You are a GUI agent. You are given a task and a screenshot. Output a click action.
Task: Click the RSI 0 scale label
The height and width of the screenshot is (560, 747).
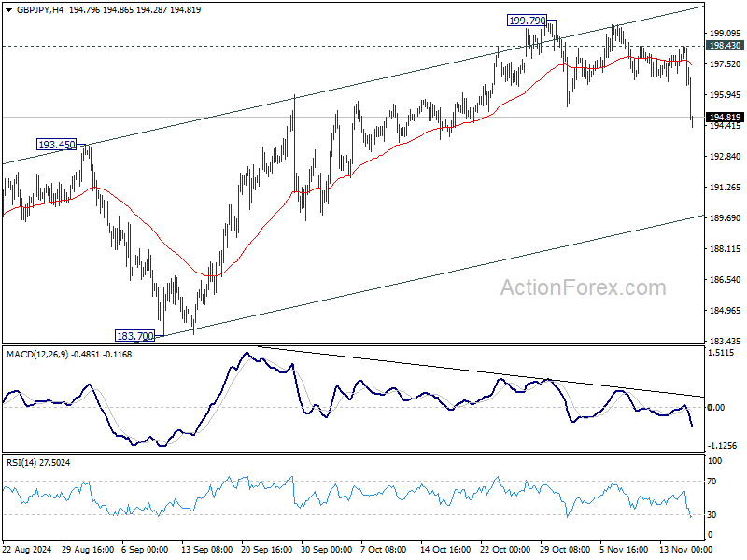pyautogui.click(x=710, y=534)
